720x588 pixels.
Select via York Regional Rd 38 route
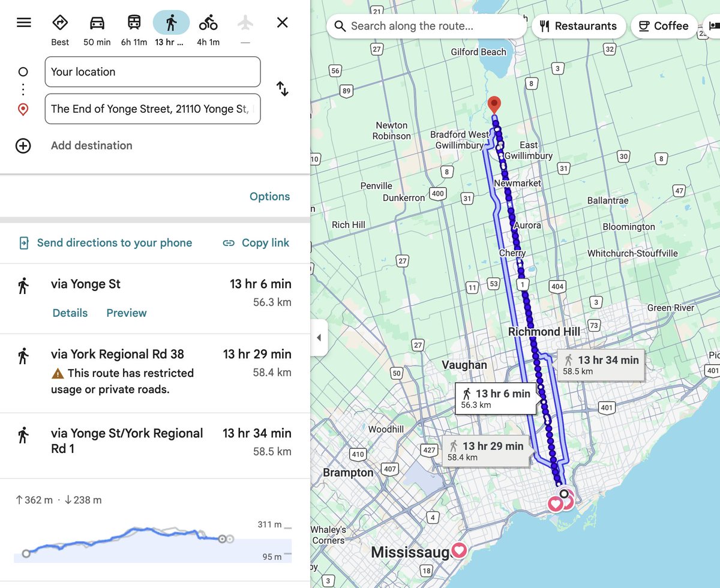[x=155, y=373]
